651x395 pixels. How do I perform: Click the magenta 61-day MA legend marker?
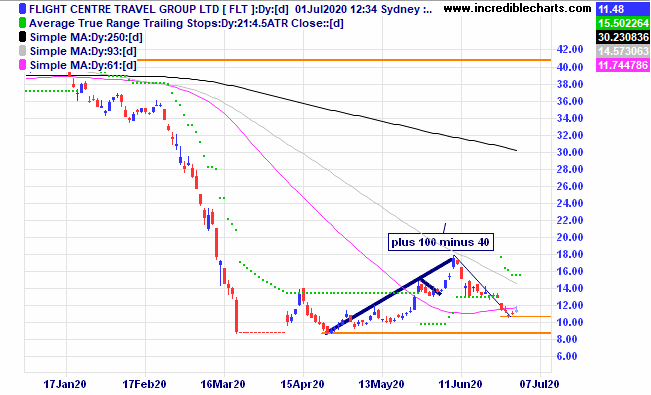pos(22,65)
